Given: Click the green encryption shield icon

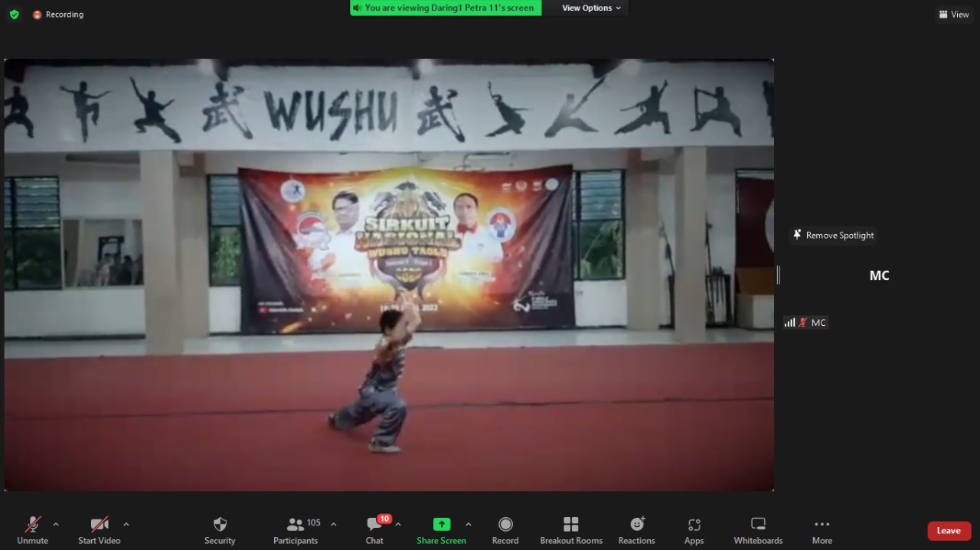Looking at the screenshot, I should coord(14,15).
